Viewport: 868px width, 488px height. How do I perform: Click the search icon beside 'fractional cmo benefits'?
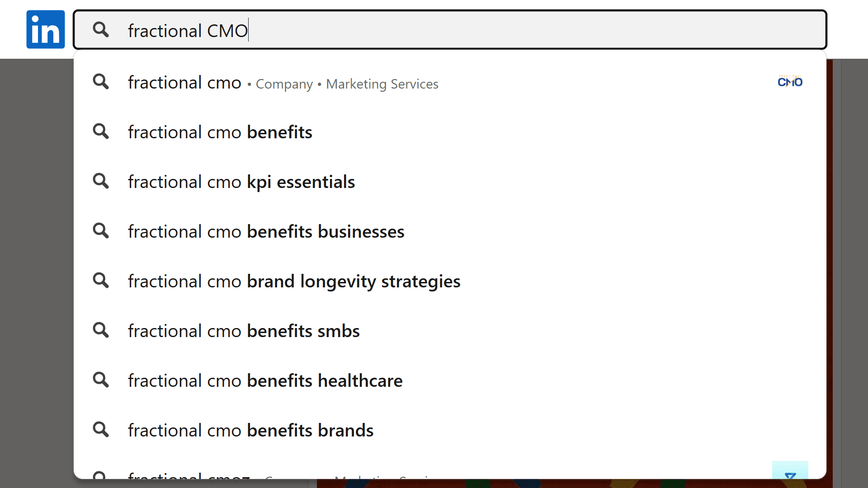[101, 131]
